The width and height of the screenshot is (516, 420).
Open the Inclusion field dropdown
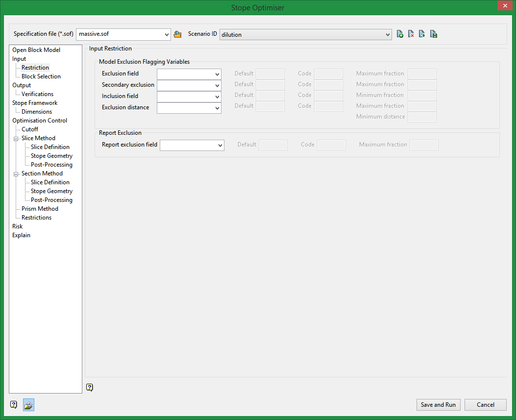[x=217, y=97]
